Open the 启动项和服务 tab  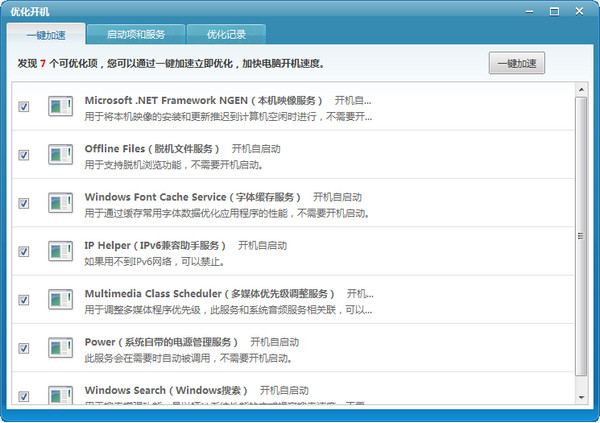point(136,34)
